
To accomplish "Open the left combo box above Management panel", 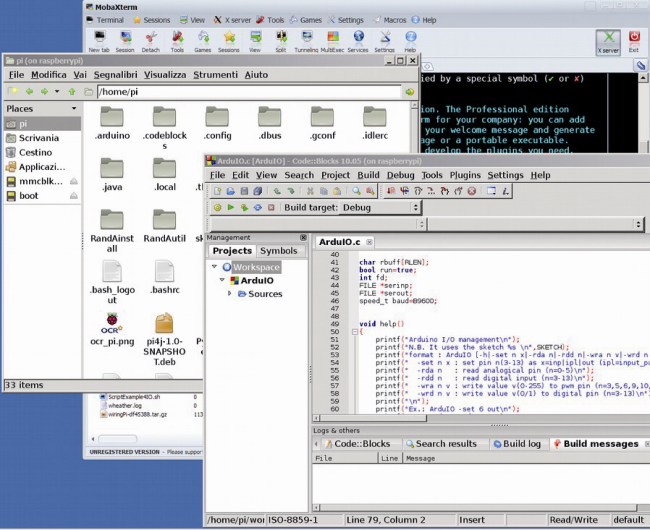I will coord(318,224).
